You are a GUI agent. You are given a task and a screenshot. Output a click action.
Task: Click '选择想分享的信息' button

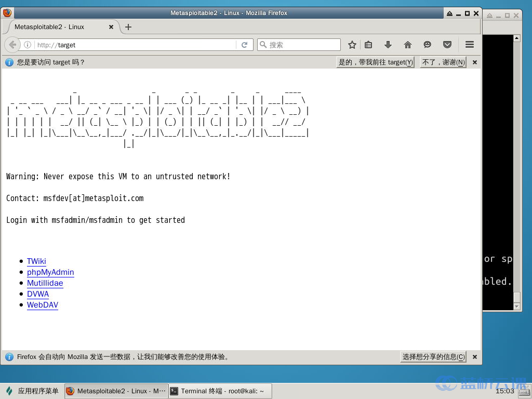click(x=434, y=356)
